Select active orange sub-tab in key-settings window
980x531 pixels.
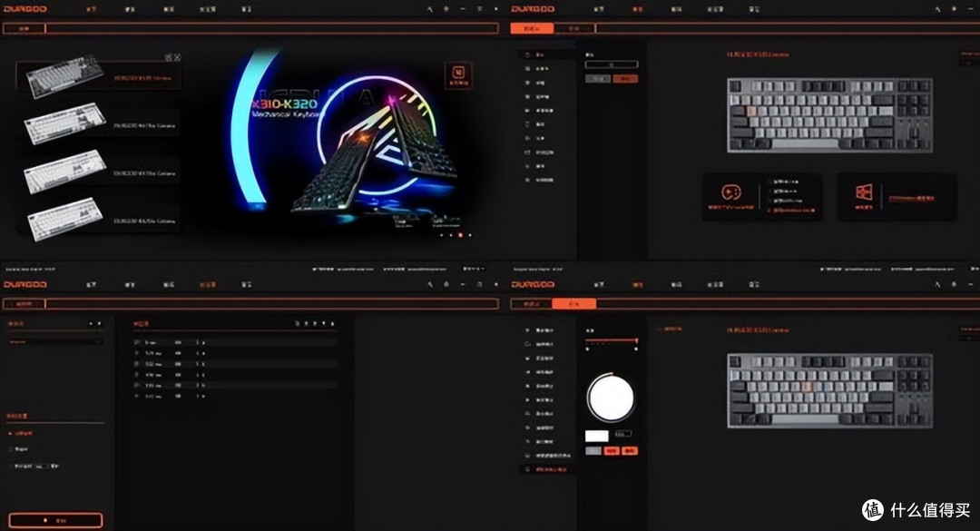pyautogui.click(x=532, y=28)
